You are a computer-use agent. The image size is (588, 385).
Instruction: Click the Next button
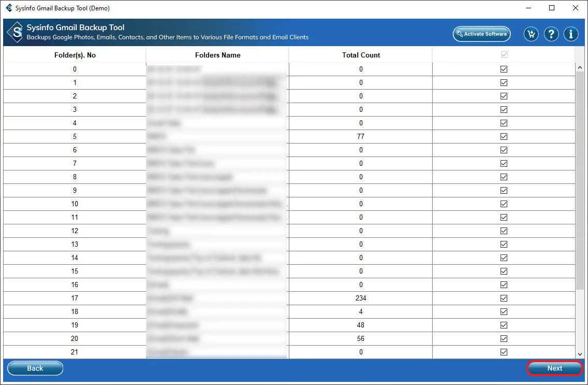[555, 368]
